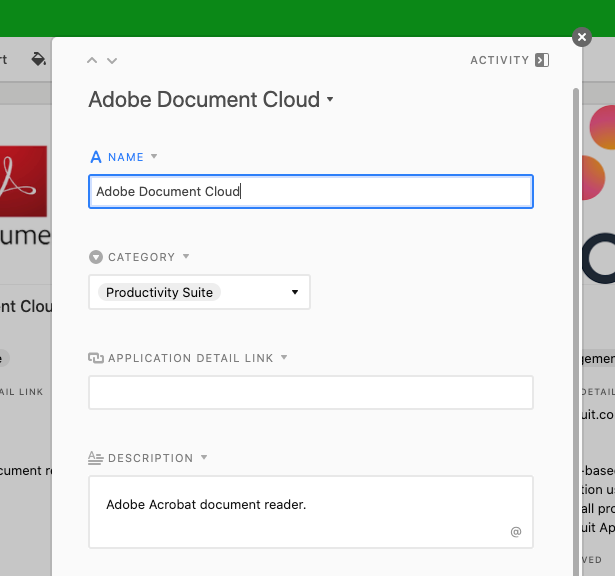Image resolution: width=615 pixels, height=576 pixels.
Task: Open the Application Detail Link field options
Action: [284, 357]
